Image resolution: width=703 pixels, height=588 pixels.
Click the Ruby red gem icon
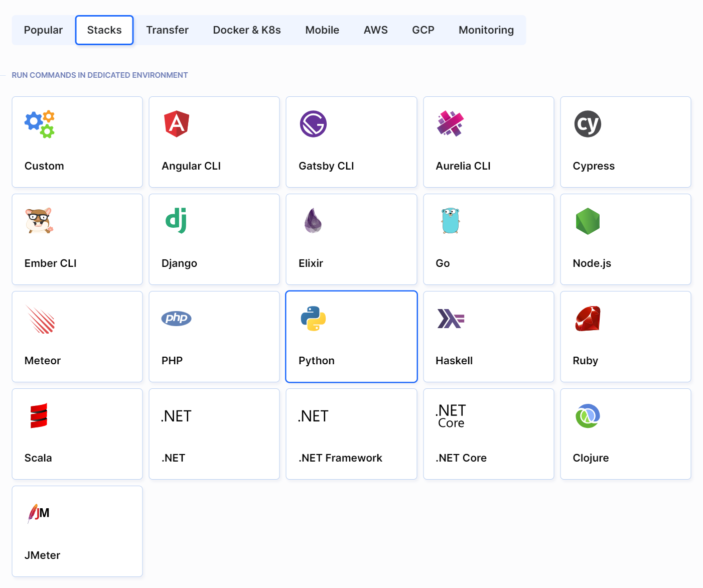coord(588,319)
